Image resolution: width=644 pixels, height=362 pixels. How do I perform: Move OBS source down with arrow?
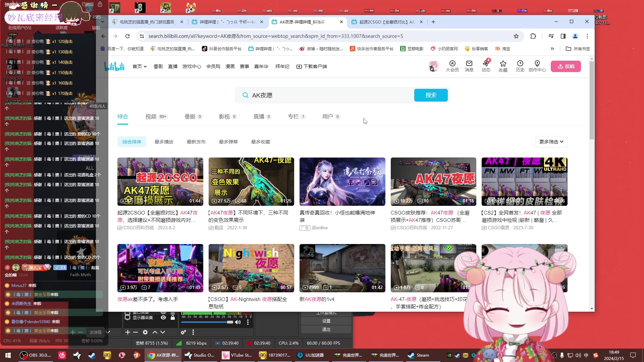coord(163,332)
